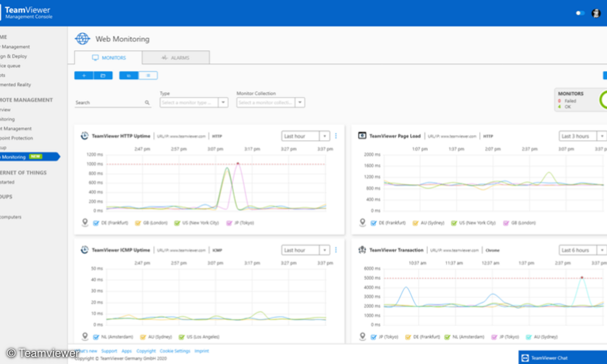Open Endpoint Protection in sidebar
Viewport: 607px width, 364px height.
(17, 138)
